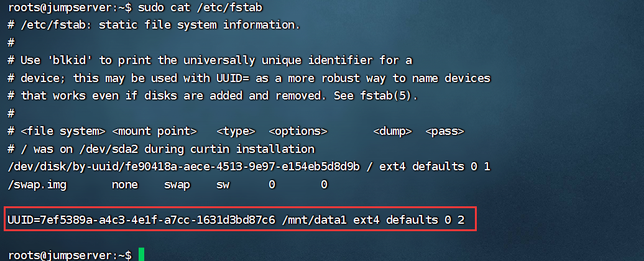644x261 pixels.
Task: Click the UUID=7ef5389a value in highlighted line
Action: (141, 220)
